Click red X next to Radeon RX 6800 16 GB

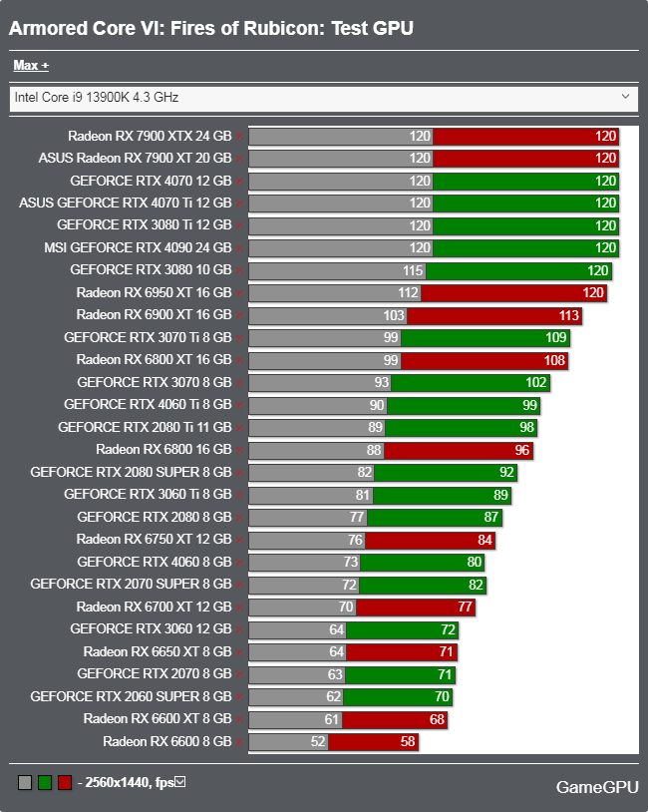pyautogui.click(x=239, y=451)
